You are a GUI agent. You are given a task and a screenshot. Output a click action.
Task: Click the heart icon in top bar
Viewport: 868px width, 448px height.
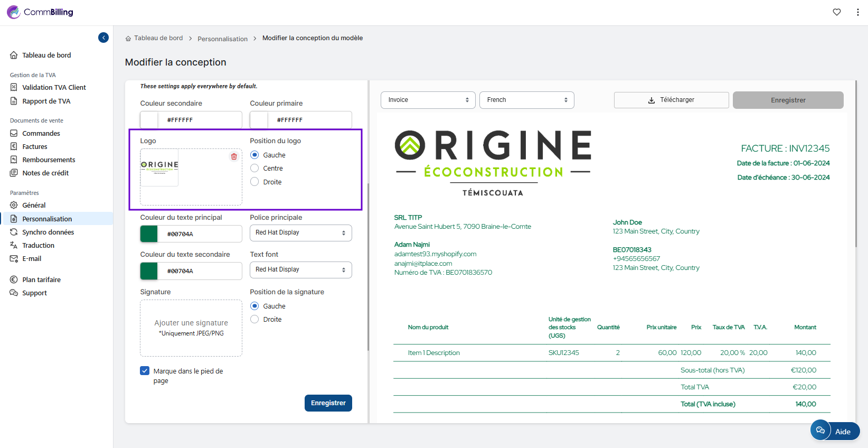tap(837, 12)
